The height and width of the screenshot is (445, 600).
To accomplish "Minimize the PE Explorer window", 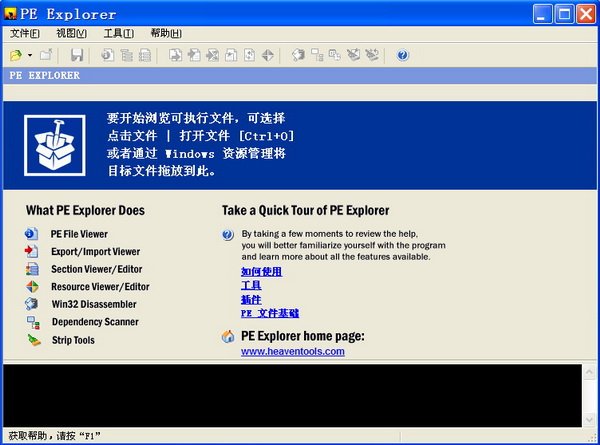I will 542,14.
